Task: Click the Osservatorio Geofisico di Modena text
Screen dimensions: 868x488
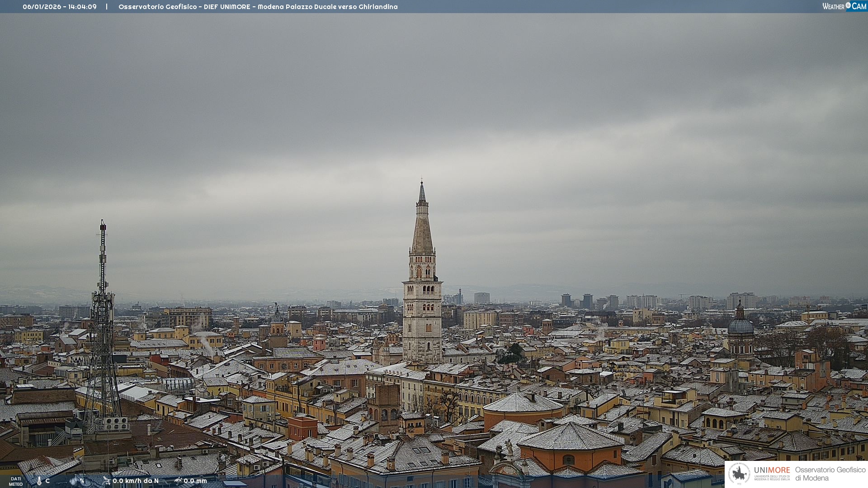Action: pos(830,474)
